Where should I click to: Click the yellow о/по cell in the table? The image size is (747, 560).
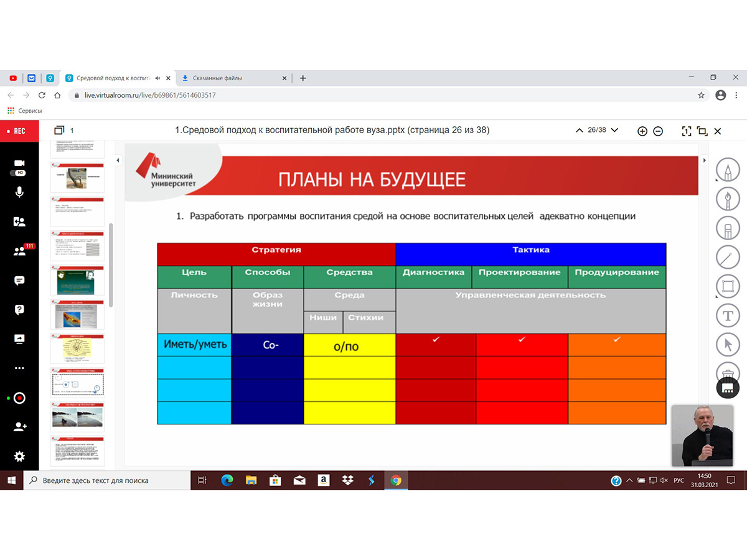click(x=350, y=345)
